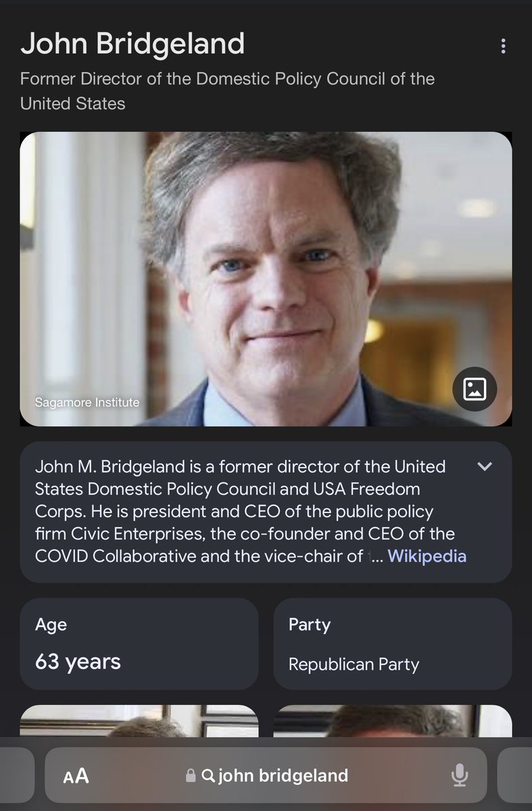Open the AA text size menu
The image size is (532, 811).
point(76,776)
